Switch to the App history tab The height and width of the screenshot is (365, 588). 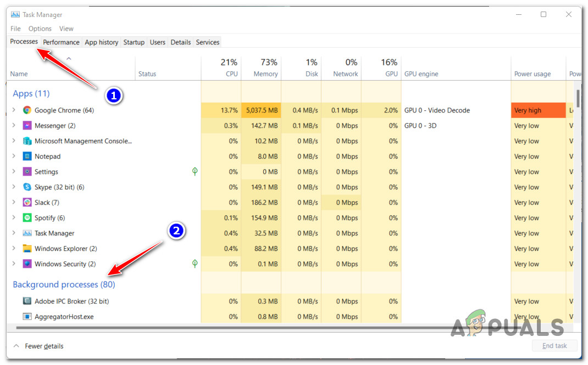[101, 42]
